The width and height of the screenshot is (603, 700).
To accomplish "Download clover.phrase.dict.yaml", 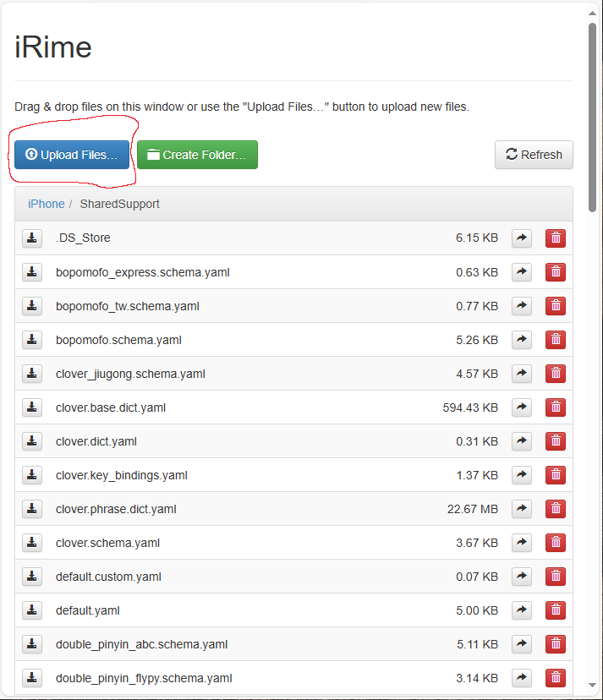I will coord(32,509).
